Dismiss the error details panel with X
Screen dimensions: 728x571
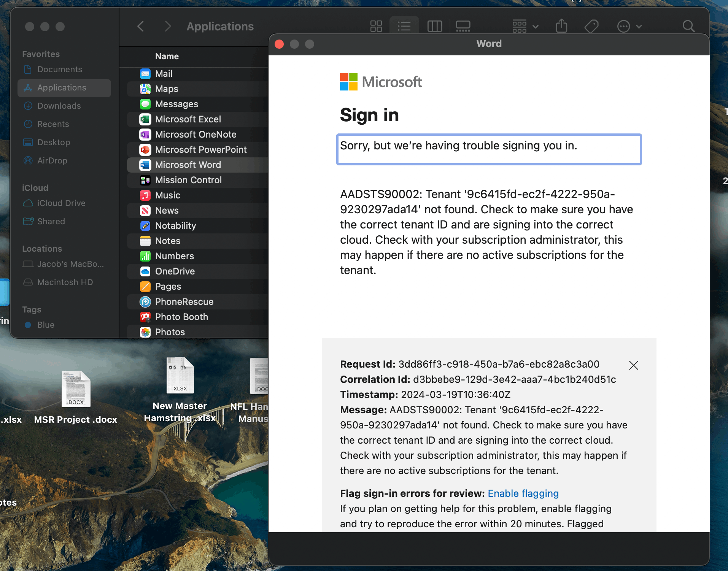(633, 365)
